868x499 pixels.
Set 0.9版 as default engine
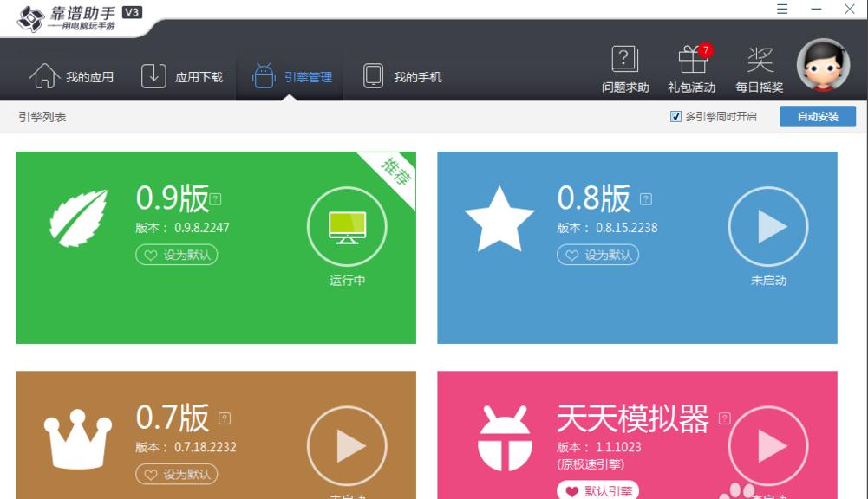pos(177,256)
